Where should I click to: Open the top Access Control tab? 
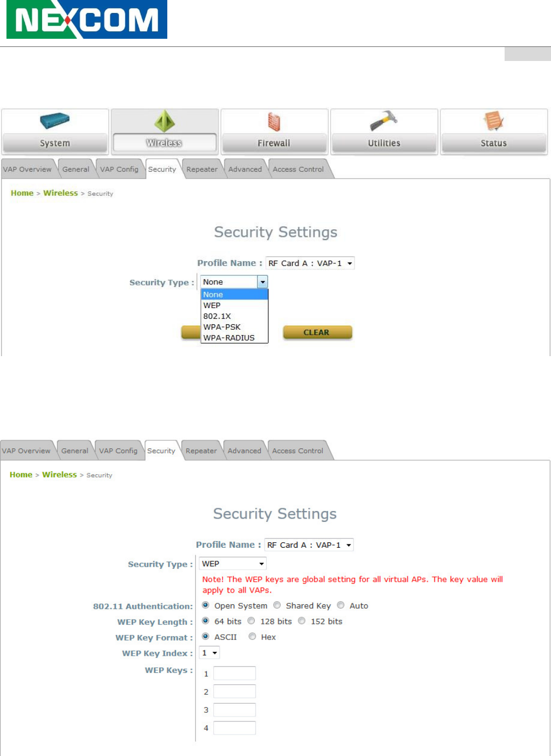(298, 169)
